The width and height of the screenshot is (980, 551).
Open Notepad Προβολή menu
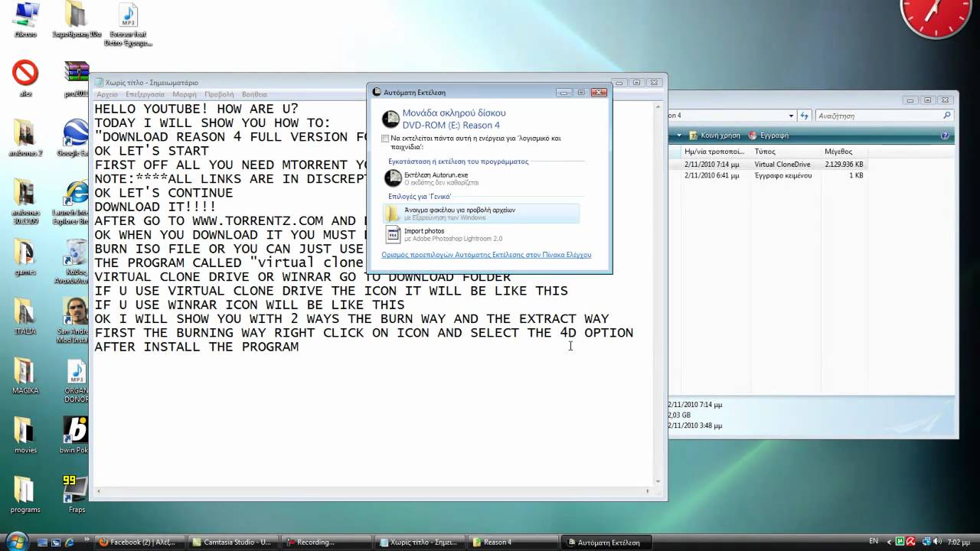pyautogui.click(x=219, y=94)
